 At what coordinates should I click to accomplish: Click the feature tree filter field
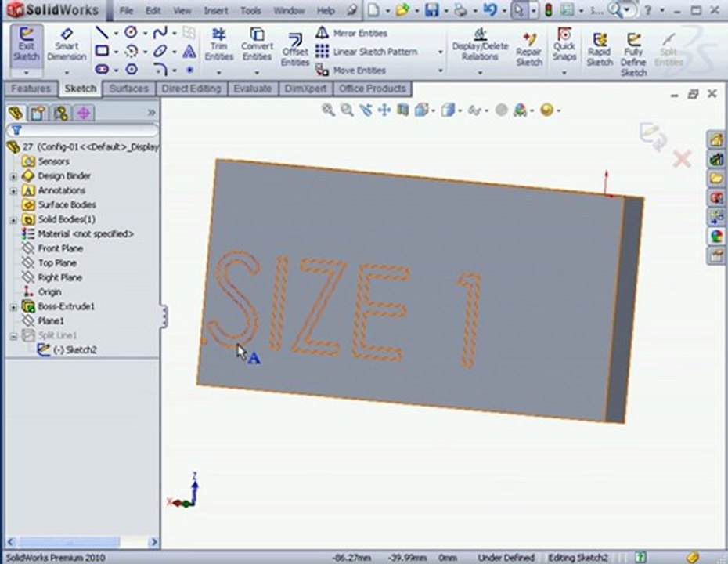[82, 130]
